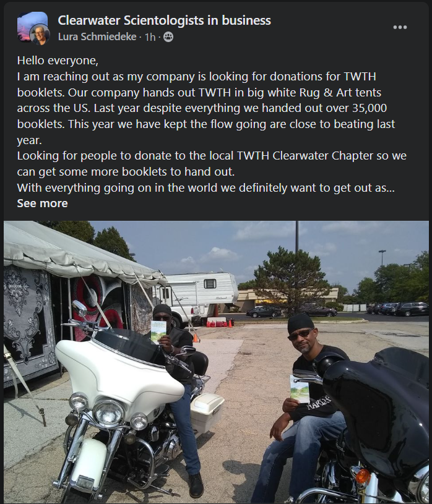Click the large pine tree in photo
The image size is (432, 504).
291,280
